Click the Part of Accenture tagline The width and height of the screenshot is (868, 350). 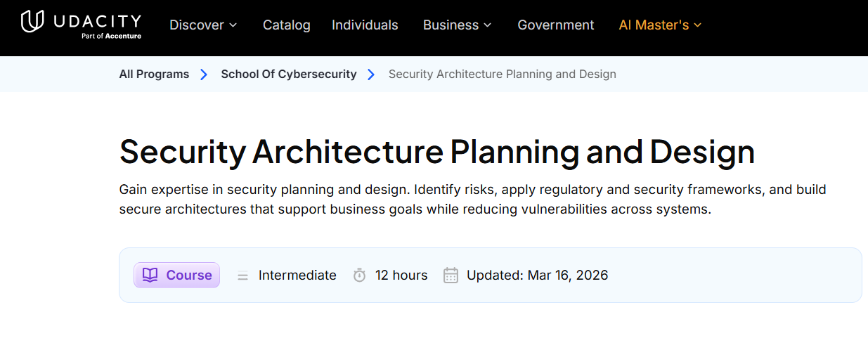click(111, 36)
